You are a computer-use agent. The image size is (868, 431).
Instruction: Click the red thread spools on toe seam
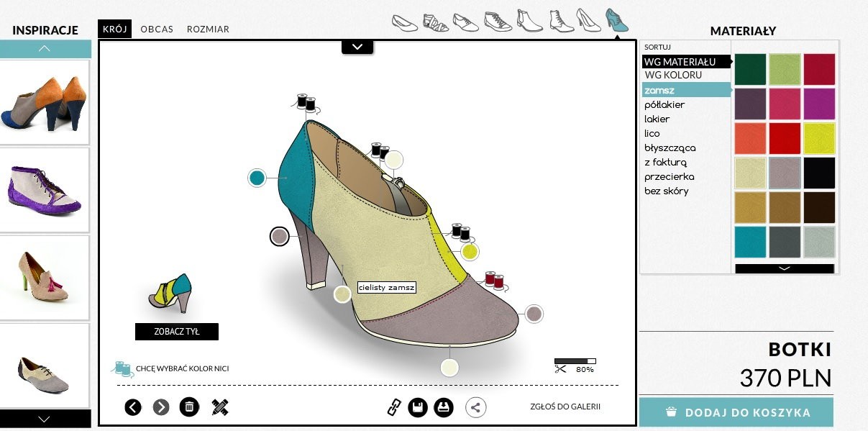[x=495, y=279]
